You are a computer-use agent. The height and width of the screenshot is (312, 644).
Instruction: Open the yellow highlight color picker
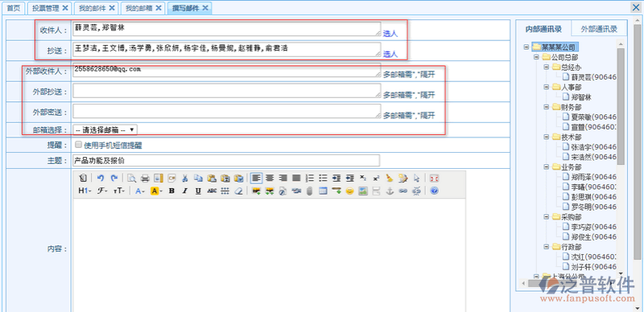point(156,191)
